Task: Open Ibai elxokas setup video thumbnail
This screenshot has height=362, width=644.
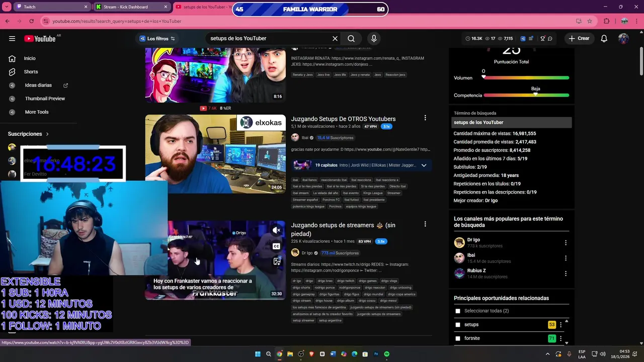Action: pyautogui.click(x=215, y=154)
